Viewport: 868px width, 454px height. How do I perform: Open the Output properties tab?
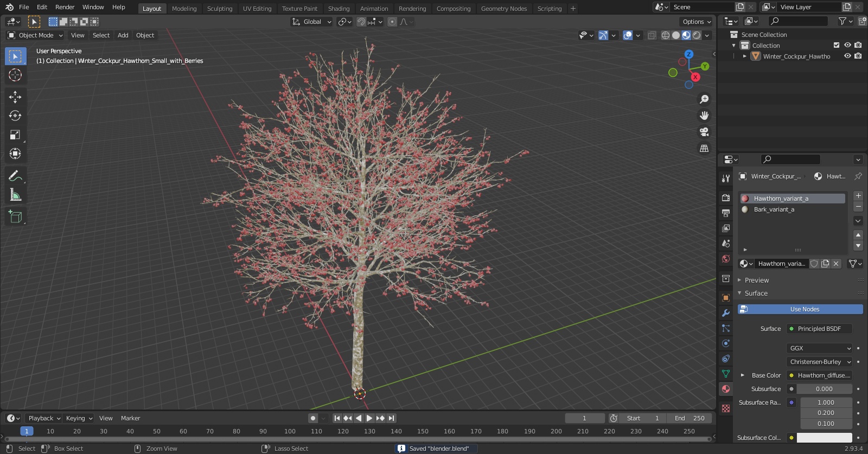(x=726, y=213)
